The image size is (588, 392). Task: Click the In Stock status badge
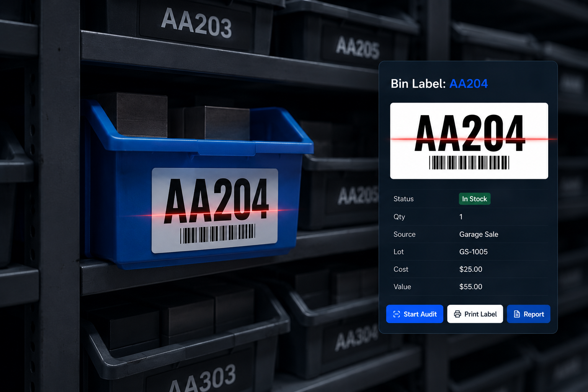coord(475,199)
